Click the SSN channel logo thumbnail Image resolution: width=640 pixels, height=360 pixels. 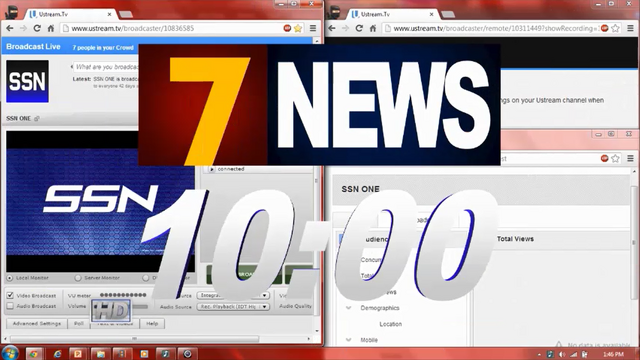click(x=27, y=81)
